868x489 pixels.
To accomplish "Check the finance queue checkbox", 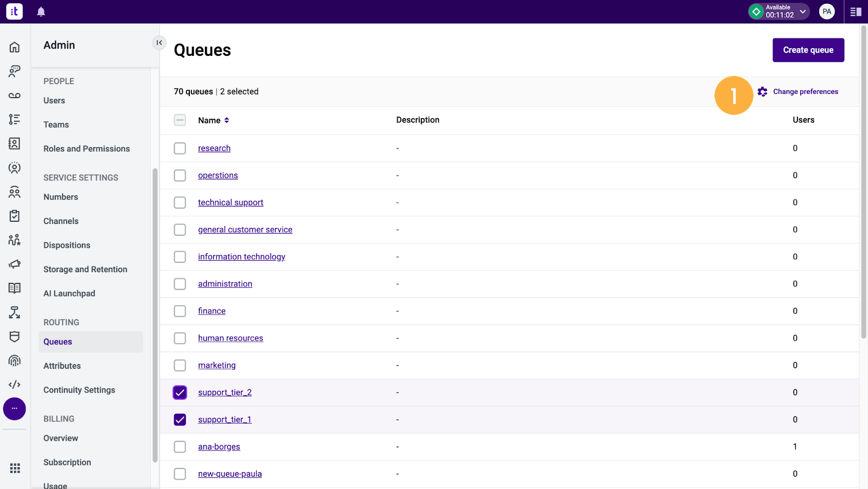I will coord(180,311).
